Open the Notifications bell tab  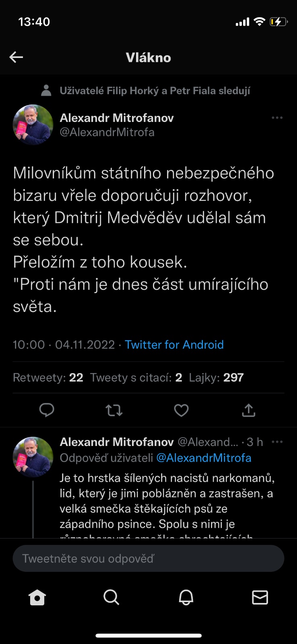tap(186, 598)
